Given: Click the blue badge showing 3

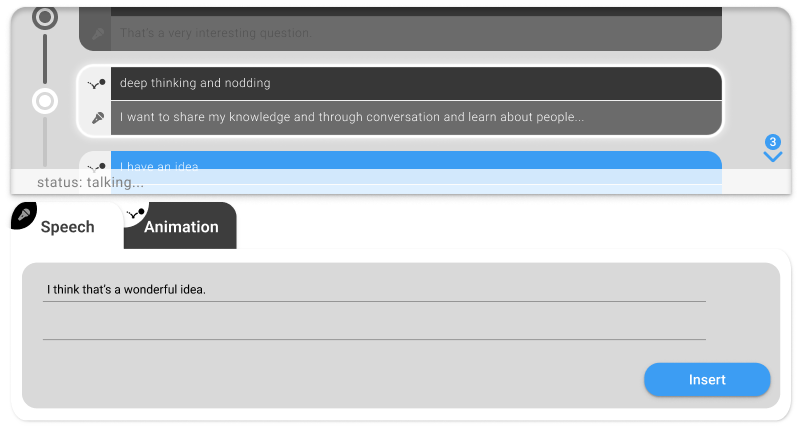Looking at the screenshot, I should [772, 142].
